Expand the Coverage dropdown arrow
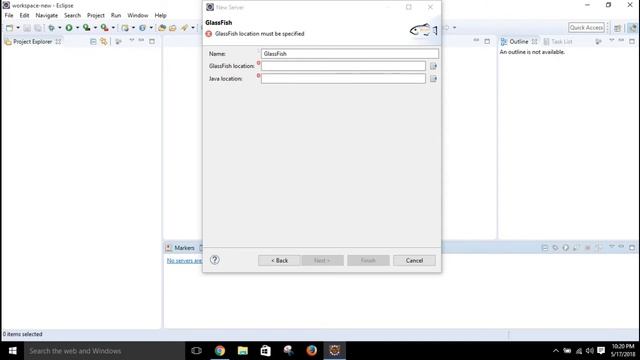Viewport: 640px width, 360px height. 95,28
